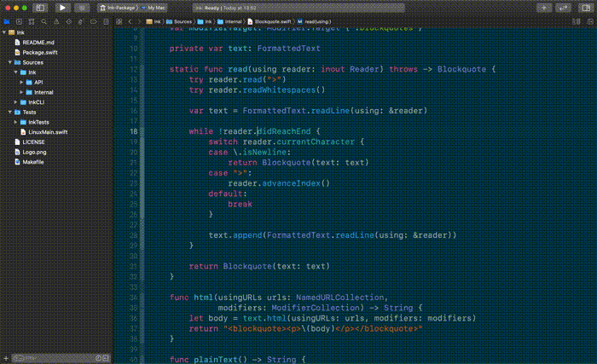
Task: Click 'ModifierCollection' type in code
Action: tap(316, 308)
